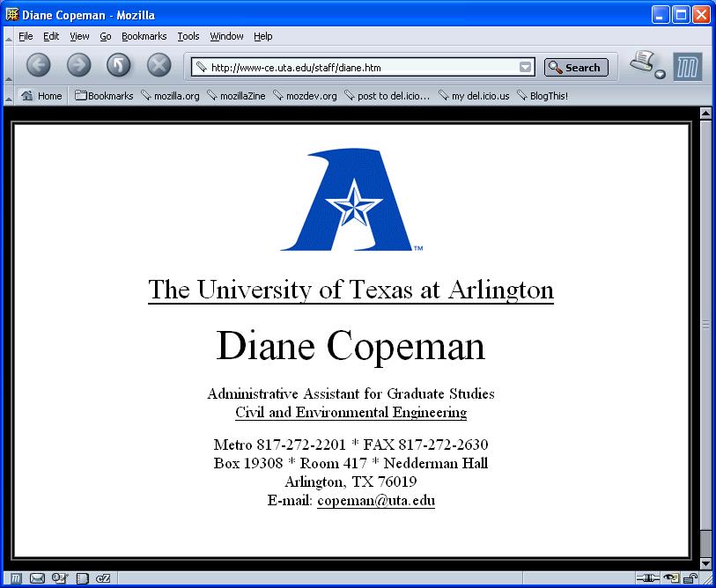Collapse the navigation toolbar using its grippy
The height and width of the screenshot is (588, 716).
[9, 66]
